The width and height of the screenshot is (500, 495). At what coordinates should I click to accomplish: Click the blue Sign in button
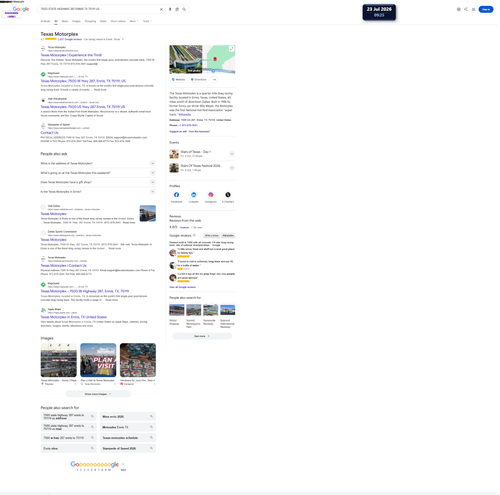486,9
